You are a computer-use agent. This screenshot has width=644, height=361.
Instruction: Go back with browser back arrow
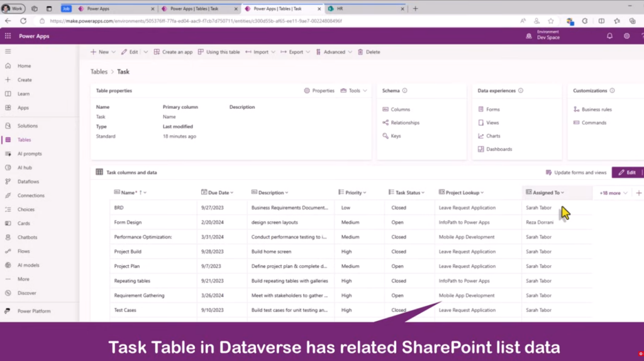pyautogui.click(x=8, y=21)
